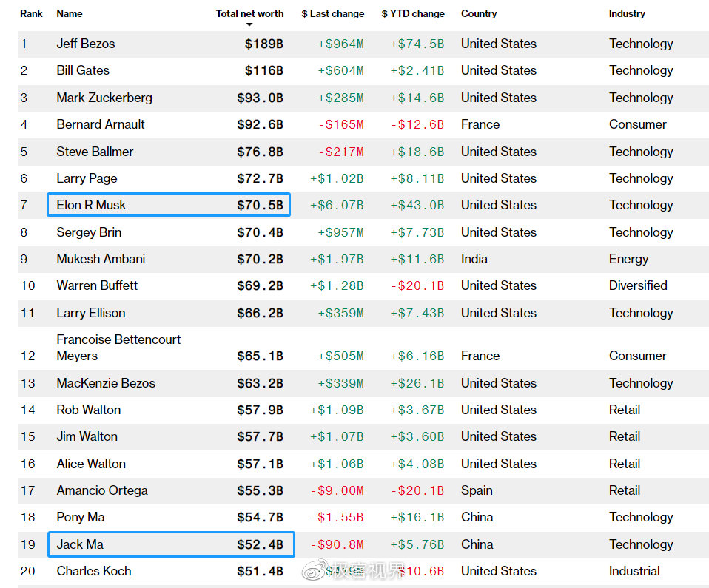Select the -$165M last change value

click(x=341, y=124)
